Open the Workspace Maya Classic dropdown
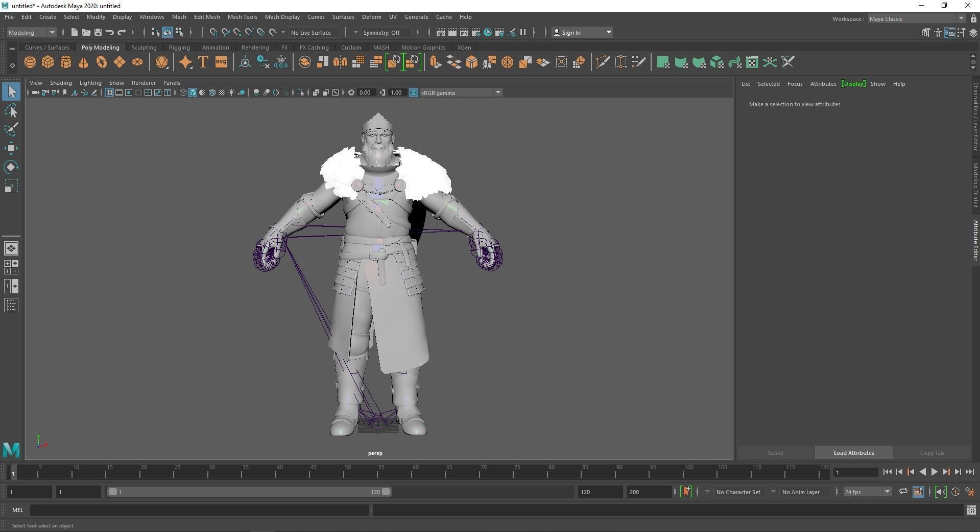The image size is (980, 532). (x=917, y=19)
